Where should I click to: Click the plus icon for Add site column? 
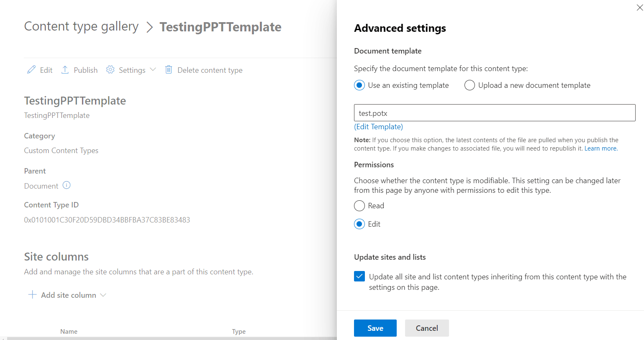tap(32, 295)
